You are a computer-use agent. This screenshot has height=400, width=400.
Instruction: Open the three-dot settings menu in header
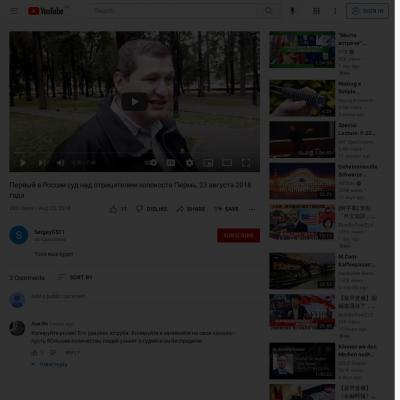[x=335, y=11]
